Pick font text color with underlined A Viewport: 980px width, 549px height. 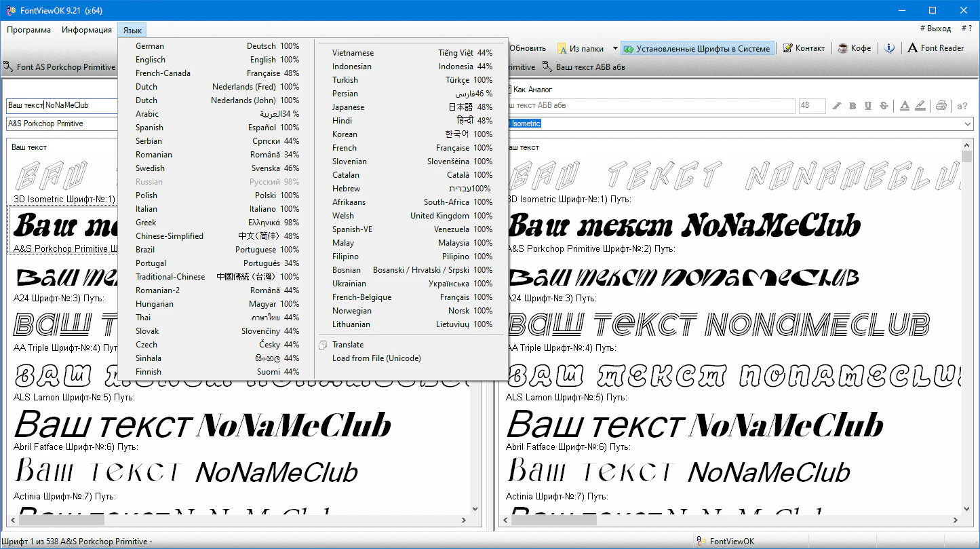pyautogui.click(x=905, y=106)
